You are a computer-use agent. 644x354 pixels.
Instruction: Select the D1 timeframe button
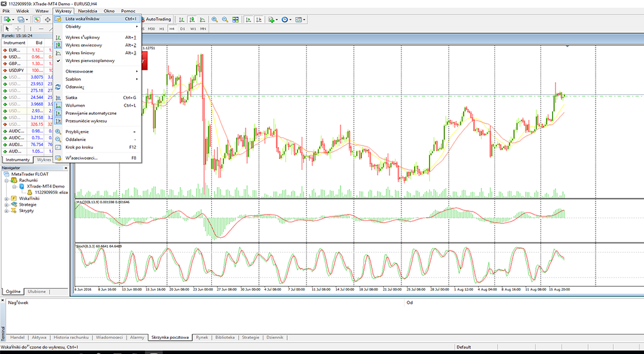pyautogui.click(x=182, y=29)
